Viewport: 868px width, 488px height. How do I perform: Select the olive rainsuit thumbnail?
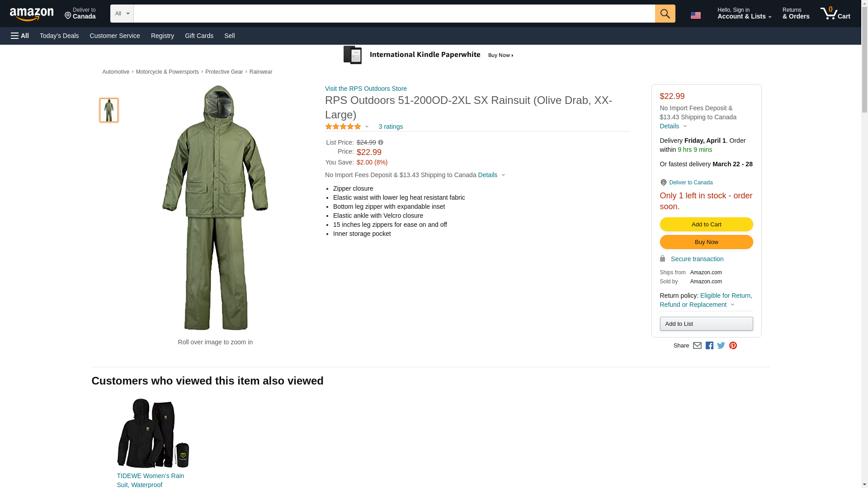point(109,110)
